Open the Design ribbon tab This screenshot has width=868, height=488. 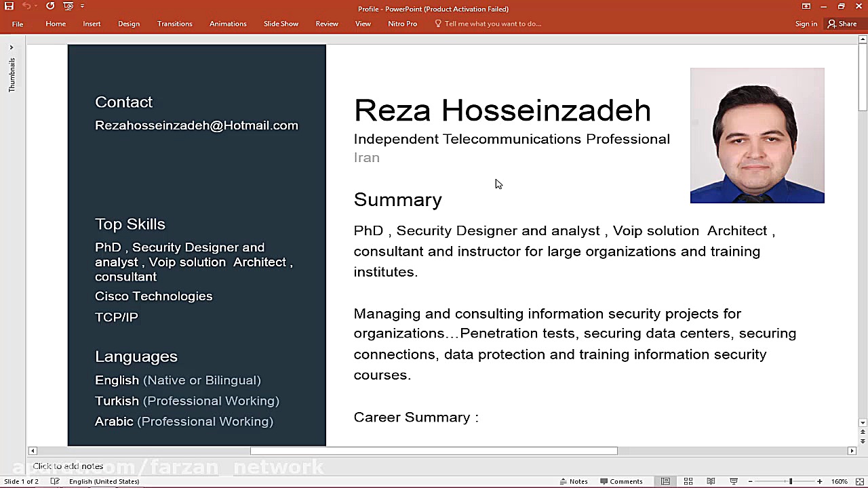click(129, 24)
